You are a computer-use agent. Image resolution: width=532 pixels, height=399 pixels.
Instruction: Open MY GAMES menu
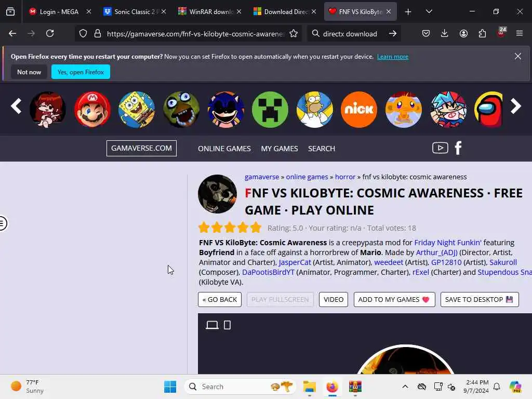[279, 149]
